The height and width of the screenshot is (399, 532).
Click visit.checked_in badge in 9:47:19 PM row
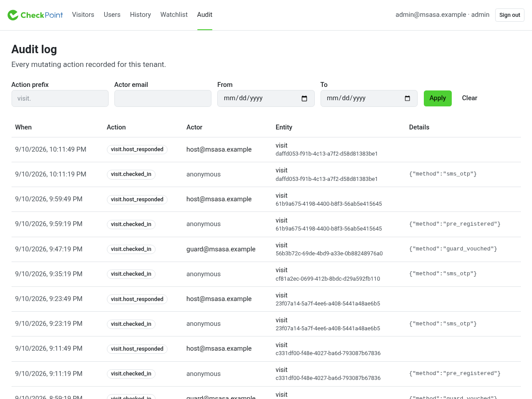coord(131,249)
